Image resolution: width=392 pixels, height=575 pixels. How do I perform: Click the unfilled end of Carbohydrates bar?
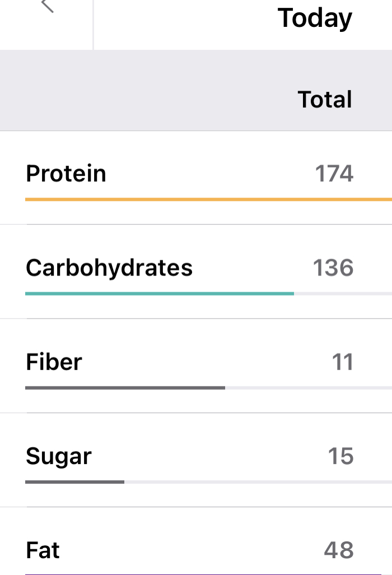343,293
